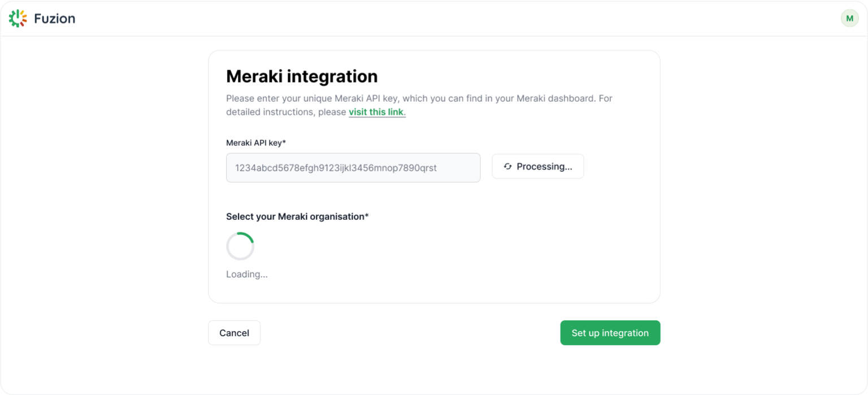Click the spinning refresh icon beside Processing

point(507,167)
